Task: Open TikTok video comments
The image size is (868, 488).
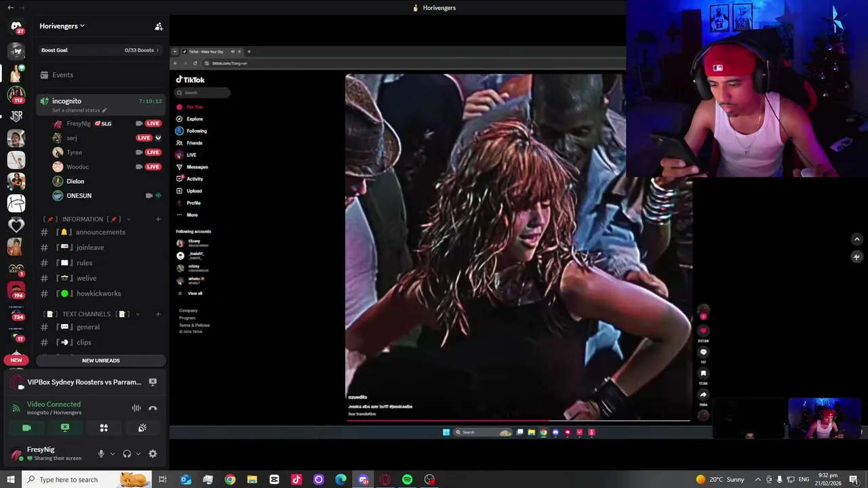Action: [x=703, y=352]
